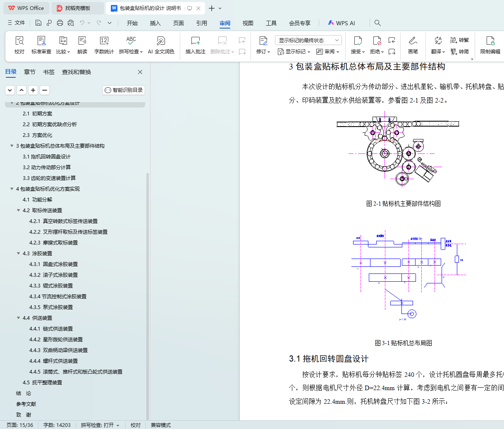This screenshot has height=429, width=504.
Task: Close the navigation pane
Action: (140, 72)
